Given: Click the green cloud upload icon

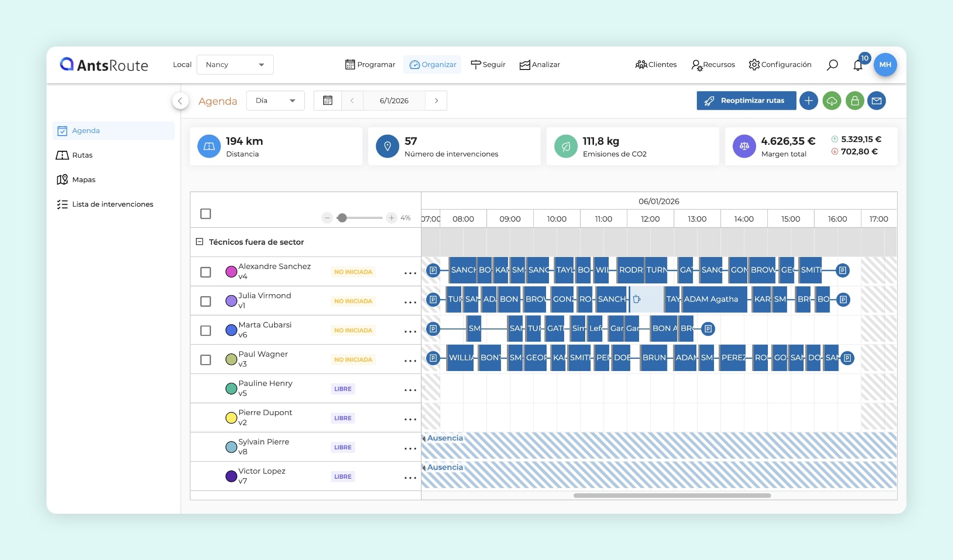Looking at the screenshot, I should click(832, 101).
